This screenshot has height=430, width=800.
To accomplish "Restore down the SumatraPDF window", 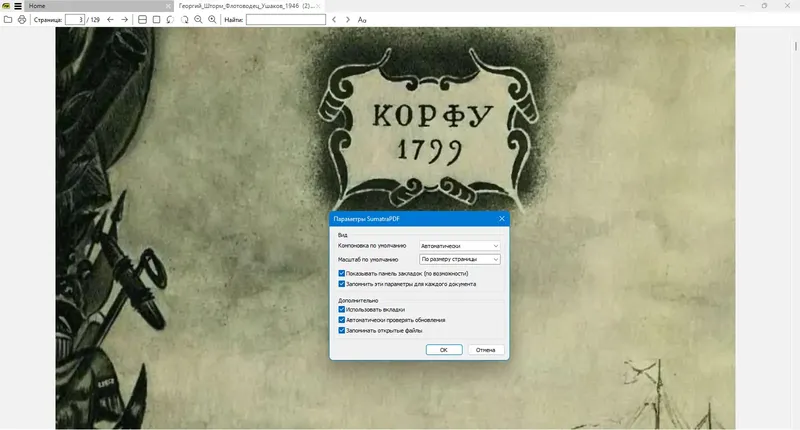I will pos(764,6).
